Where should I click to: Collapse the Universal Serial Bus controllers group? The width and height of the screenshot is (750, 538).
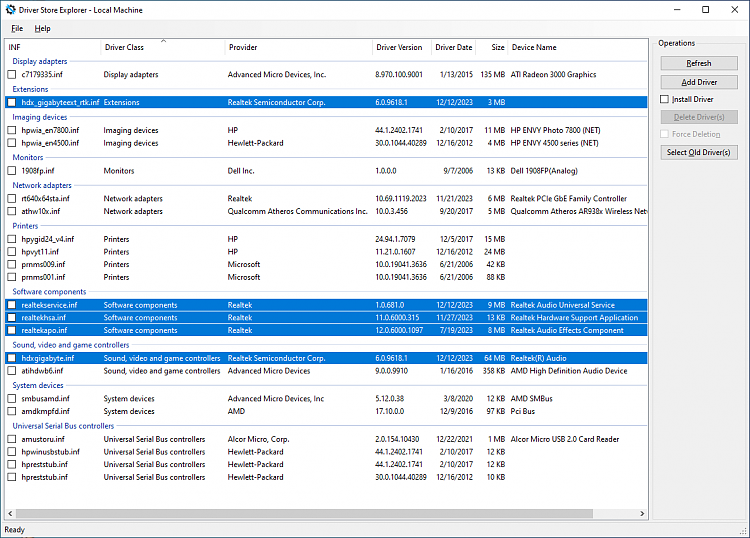coord(63,426)
